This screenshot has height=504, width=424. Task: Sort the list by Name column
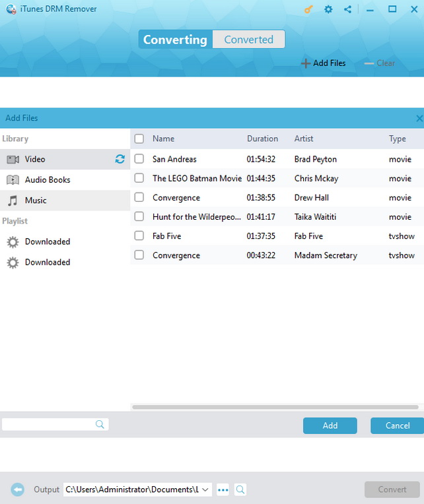(x=163, y=139)
